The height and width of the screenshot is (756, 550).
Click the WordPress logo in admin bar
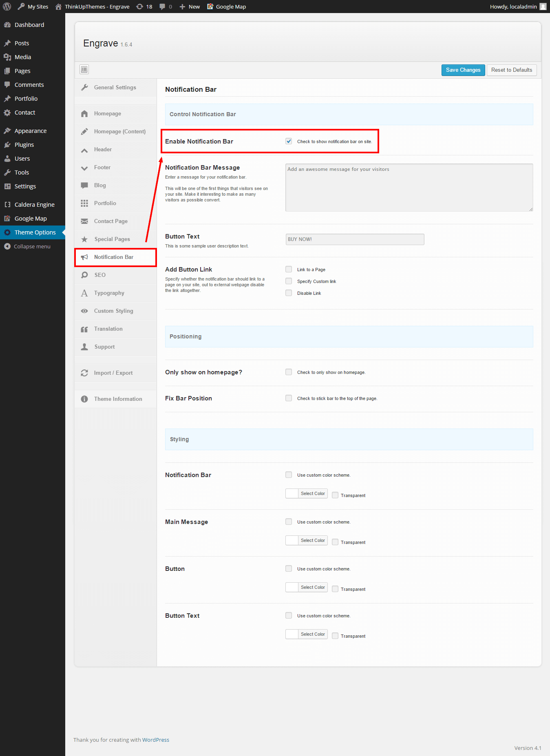point(7,7)
